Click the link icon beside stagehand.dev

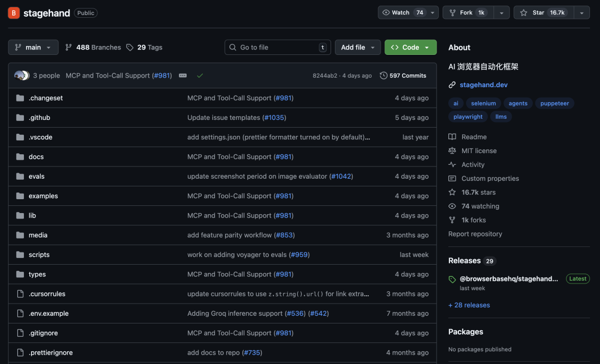(x=452, y=85)
